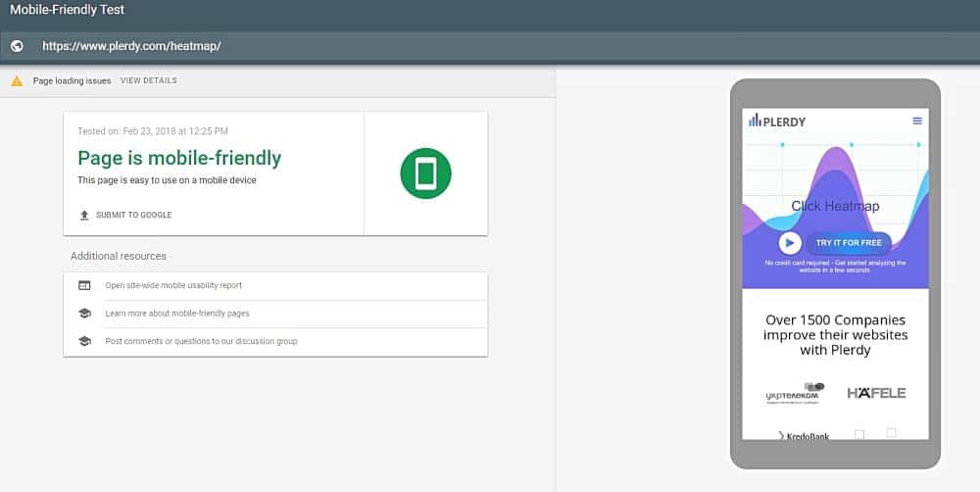Click 'This page is easy to use' text
The height and width of the screenshot is (492, 980).
click(167, 180)
